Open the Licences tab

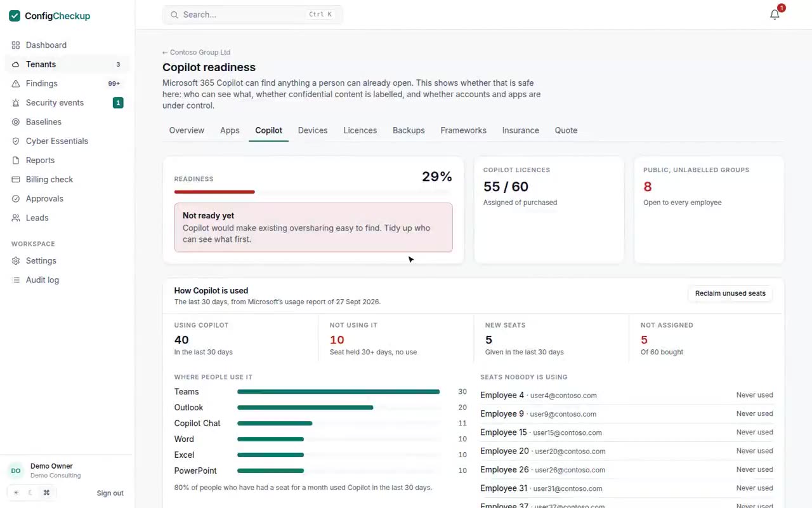(360, 130)
